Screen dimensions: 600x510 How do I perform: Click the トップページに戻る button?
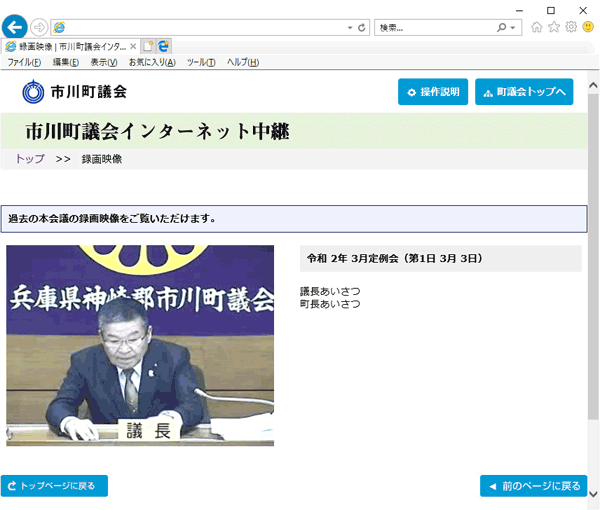click(x=54, y=486)
